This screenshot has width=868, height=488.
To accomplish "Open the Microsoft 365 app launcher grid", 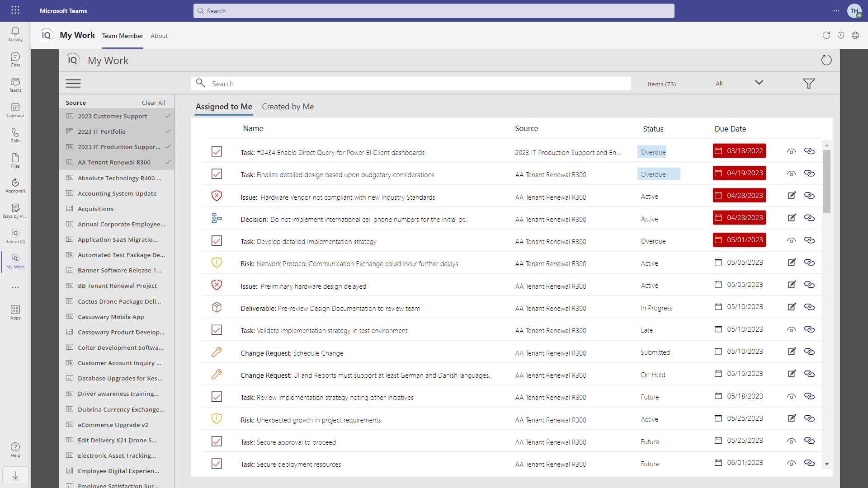I will click(x=15, y=10).
